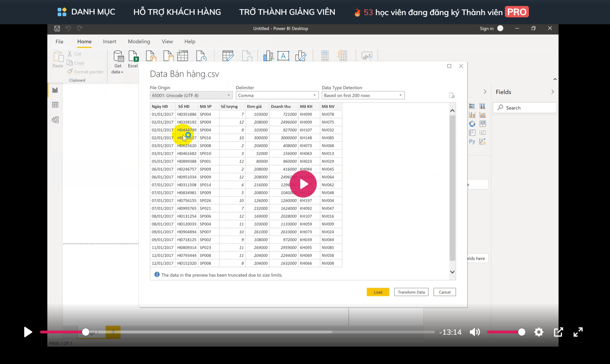Play video with bottom-left play button
The width and height of the screenshot is (610, 364).
(x=28, y=332)
